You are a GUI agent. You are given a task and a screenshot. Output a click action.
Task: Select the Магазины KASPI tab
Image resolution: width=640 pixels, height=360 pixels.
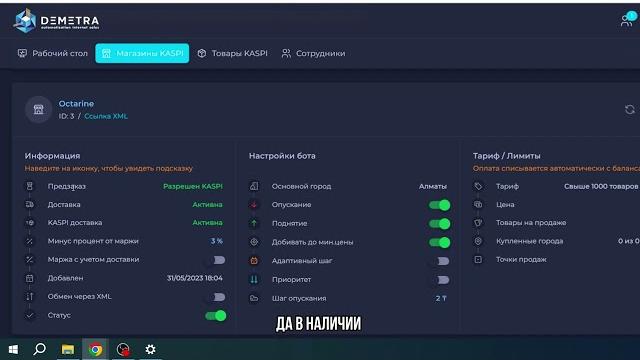pos(142,53)
